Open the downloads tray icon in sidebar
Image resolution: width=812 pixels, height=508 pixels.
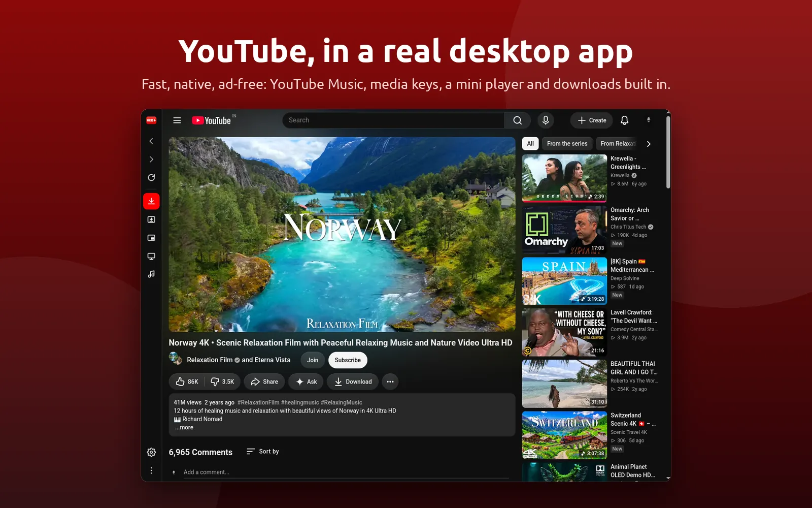151,219
